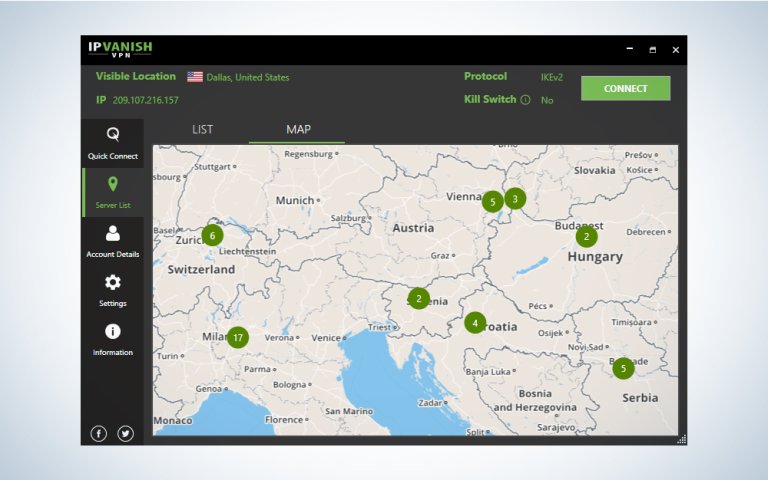
Task: Click the Kill Switch info icon
Action: pyautogui.click(x=525, y=100)
